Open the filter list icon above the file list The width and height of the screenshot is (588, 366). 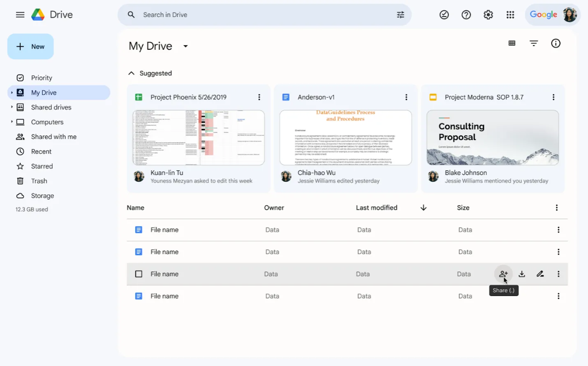(533, 43)
